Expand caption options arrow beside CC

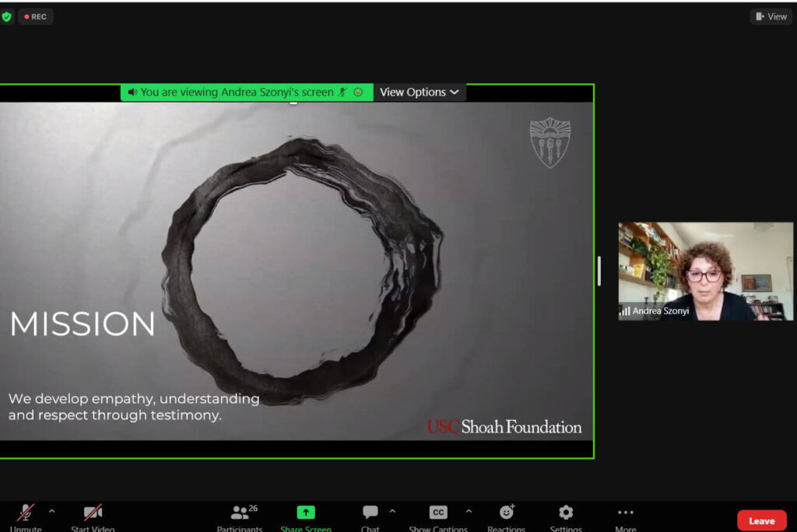[469, 511]
